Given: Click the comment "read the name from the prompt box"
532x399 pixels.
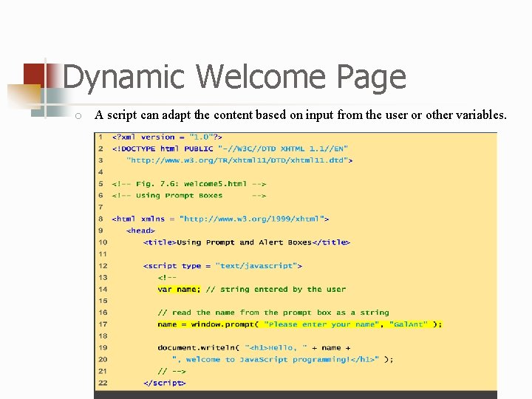Looking at the screenshot, I should coord(273,313).
